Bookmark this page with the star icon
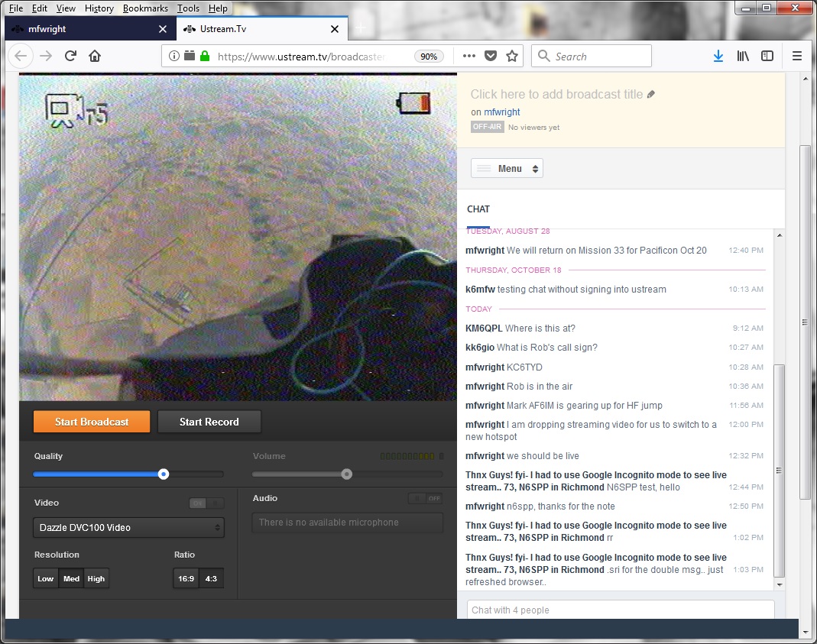Image resolution: width=817 pixels, height=644 pixels. pos(512,56)
